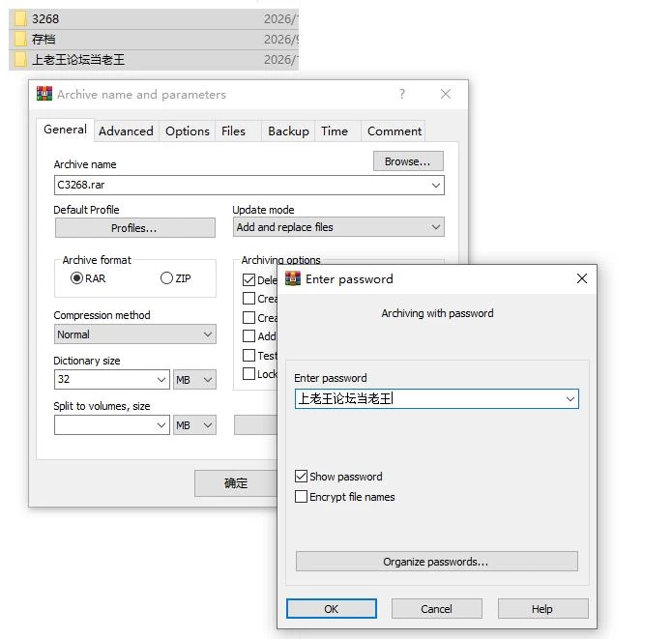Open Compression method Normal dropdown

click(x=135, y=334)
